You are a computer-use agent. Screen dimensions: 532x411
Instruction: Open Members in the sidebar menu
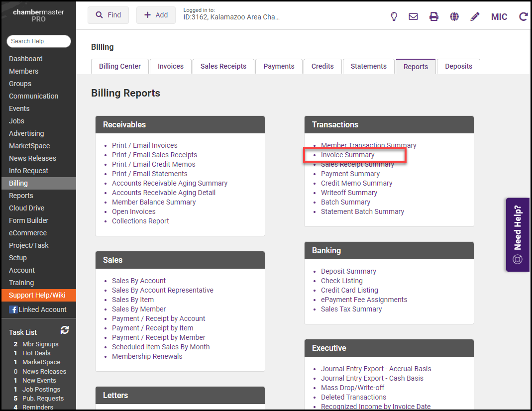tap(23, 71)
